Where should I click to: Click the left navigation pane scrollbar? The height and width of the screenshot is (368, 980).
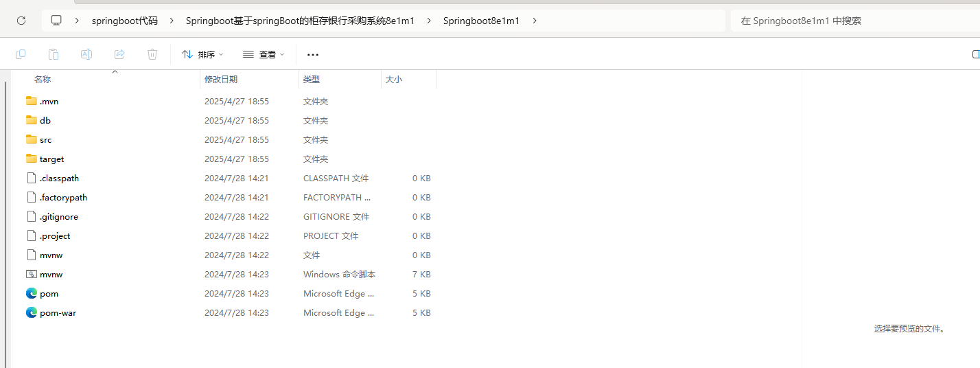click(x=5, y=223)
